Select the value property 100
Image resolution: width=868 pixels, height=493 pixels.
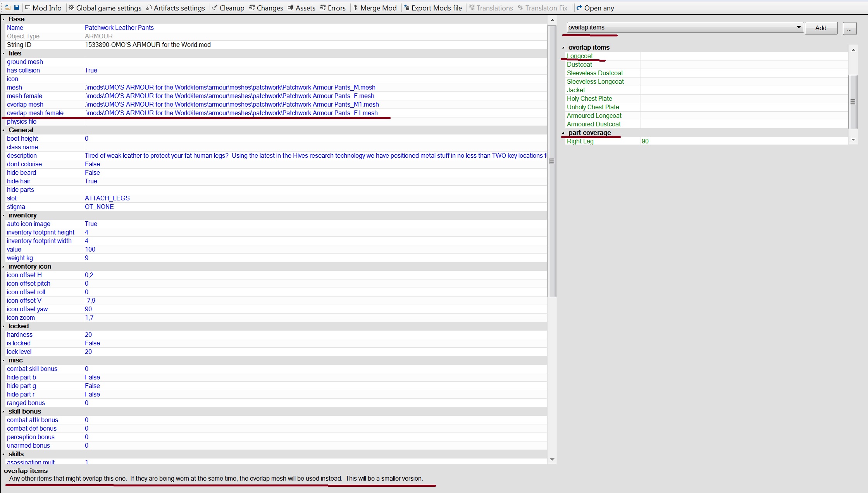[90, 249]
